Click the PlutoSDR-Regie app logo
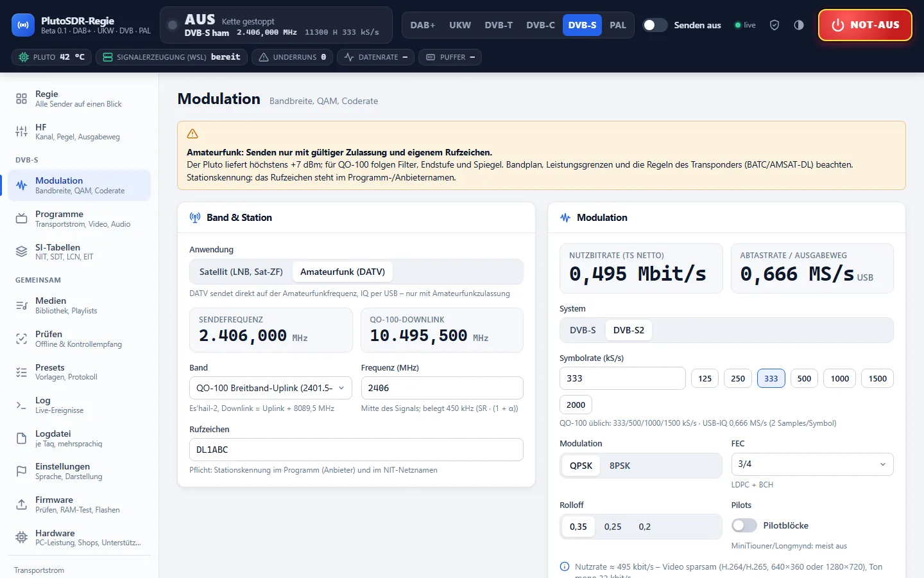The image size is (924, 578). pyautogui.click(x=23, y=25)
